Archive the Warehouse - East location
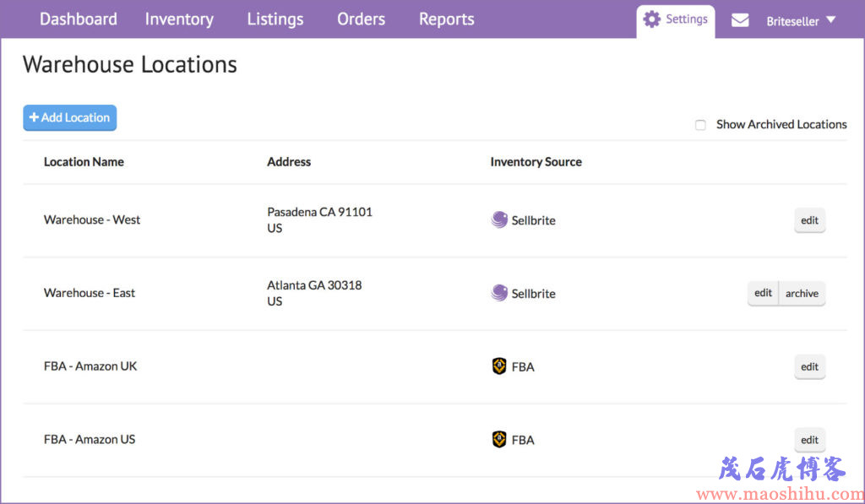This screenshot has width=865, height=504. tap(802, 293)
